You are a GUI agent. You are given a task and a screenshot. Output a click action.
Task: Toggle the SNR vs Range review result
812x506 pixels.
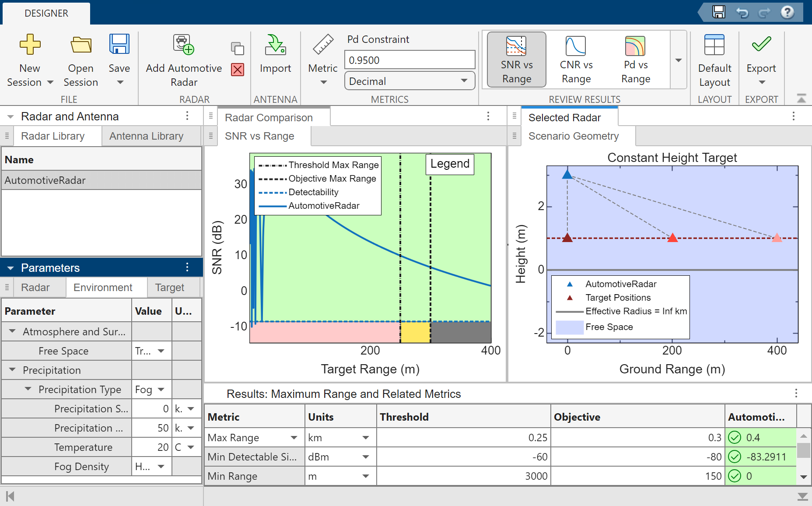(x=516, y=59)
